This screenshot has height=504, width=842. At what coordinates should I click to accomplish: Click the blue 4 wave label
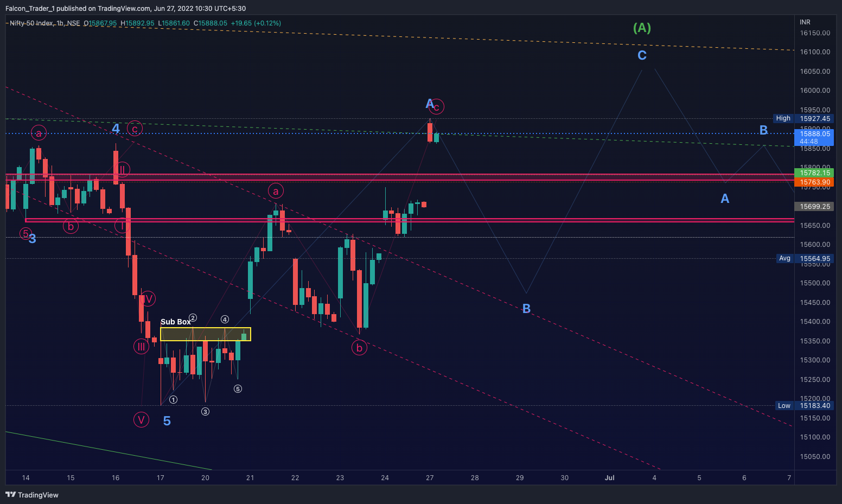click(116, 129)
